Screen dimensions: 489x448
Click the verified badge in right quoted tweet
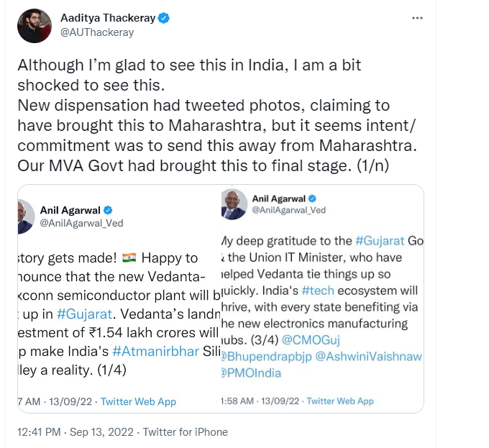pos(313,198)
